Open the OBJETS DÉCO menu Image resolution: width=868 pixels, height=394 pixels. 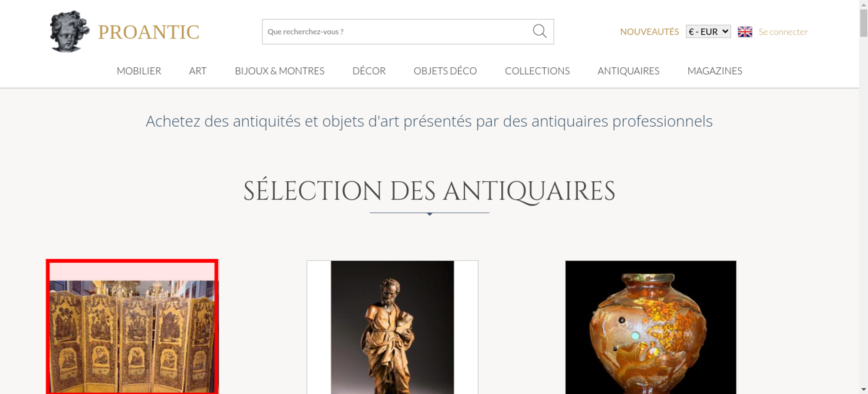445,71
